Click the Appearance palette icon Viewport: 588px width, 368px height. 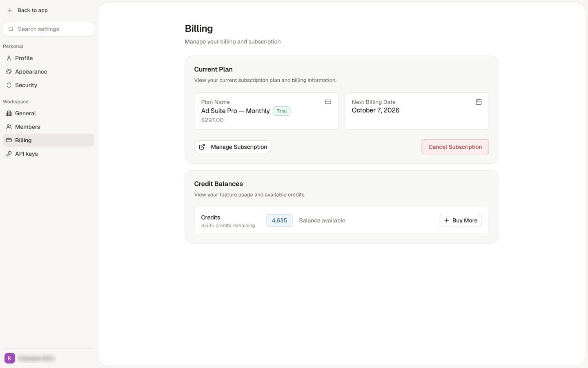9,72
